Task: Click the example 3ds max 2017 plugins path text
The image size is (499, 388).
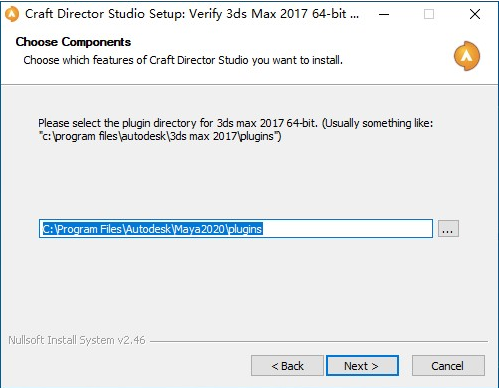Action: point(160,136)
